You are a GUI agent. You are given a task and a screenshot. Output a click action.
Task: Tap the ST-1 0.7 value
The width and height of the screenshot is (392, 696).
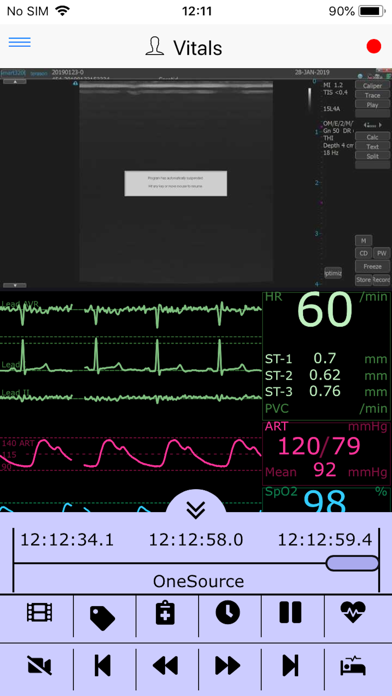[325, 358]
